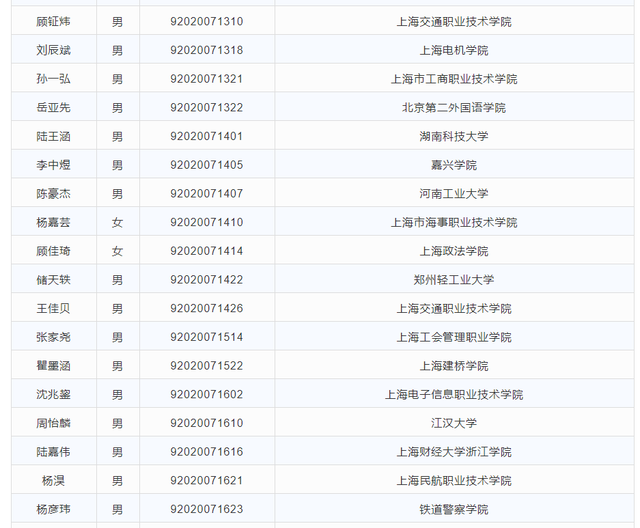Viewport: 640px width, 528px height.
Task: Click ID number 92020071410
Action: tap(207, 222)
